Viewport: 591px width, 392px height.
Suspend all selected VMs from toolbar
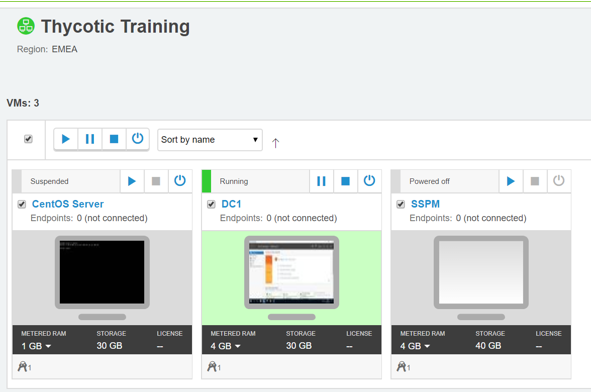pos(90,139)
